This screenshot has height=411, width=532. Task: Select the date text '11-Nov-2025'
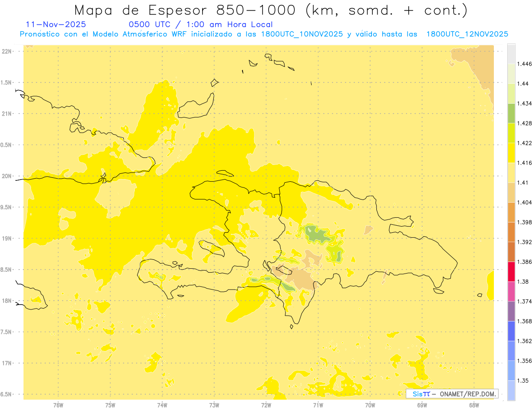[56, 25]
